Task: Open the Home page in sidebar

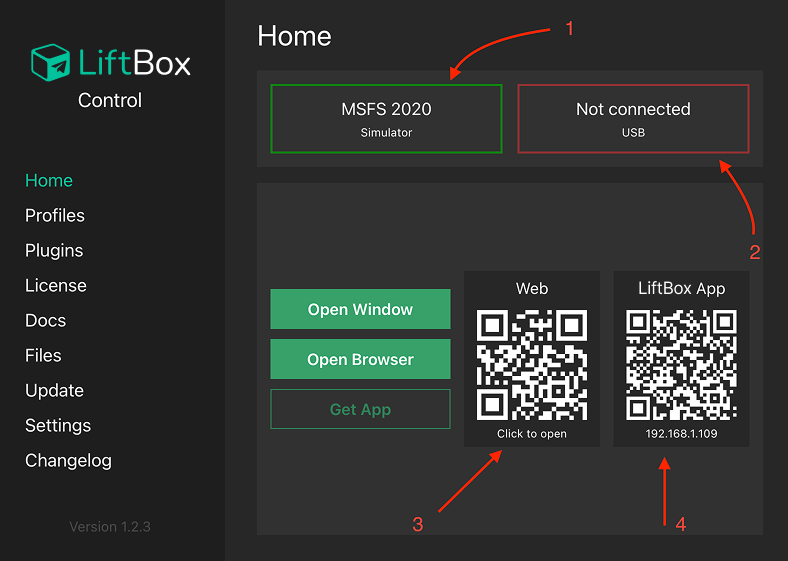Action: 49,180
